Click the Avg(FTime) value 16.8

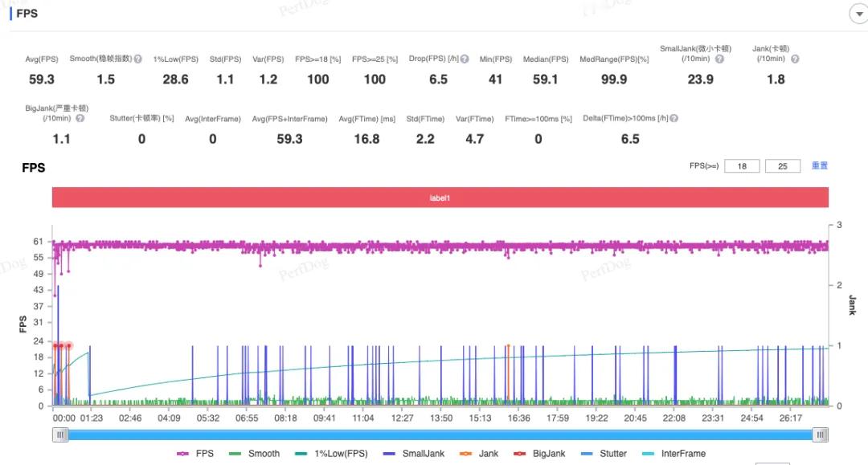366,139
